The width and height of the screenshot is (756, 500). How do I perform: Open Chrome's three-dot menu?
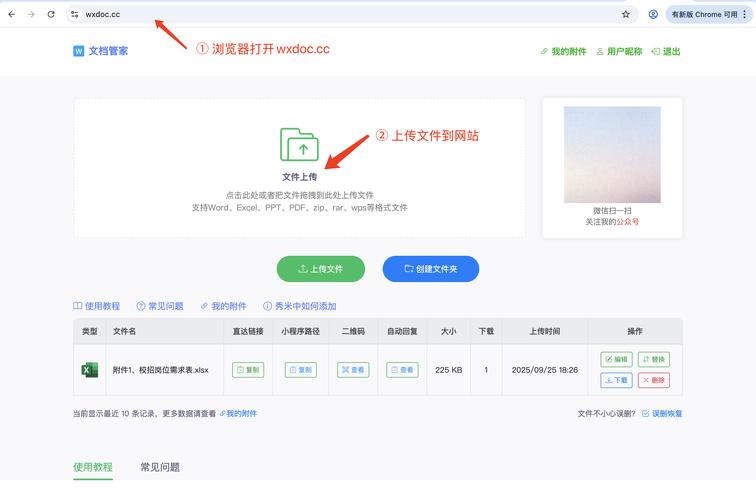click(745, 14)
